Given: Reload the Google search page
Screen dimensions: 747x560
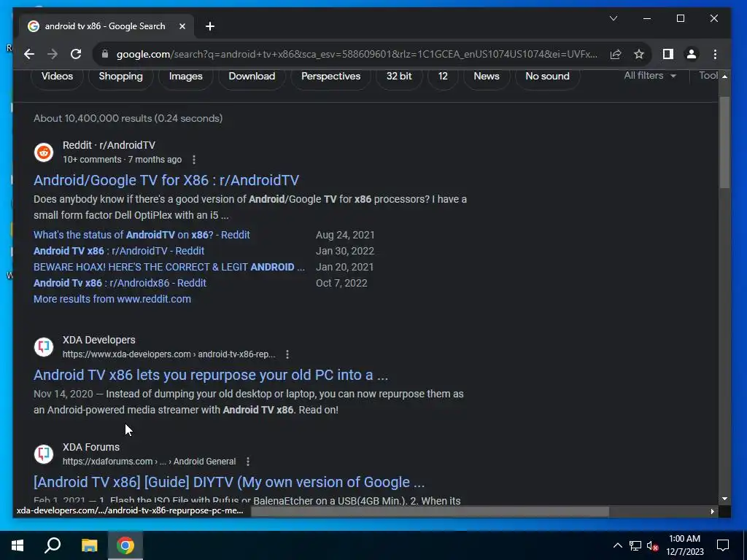Looking at the screenshot, I should point(76,54).
